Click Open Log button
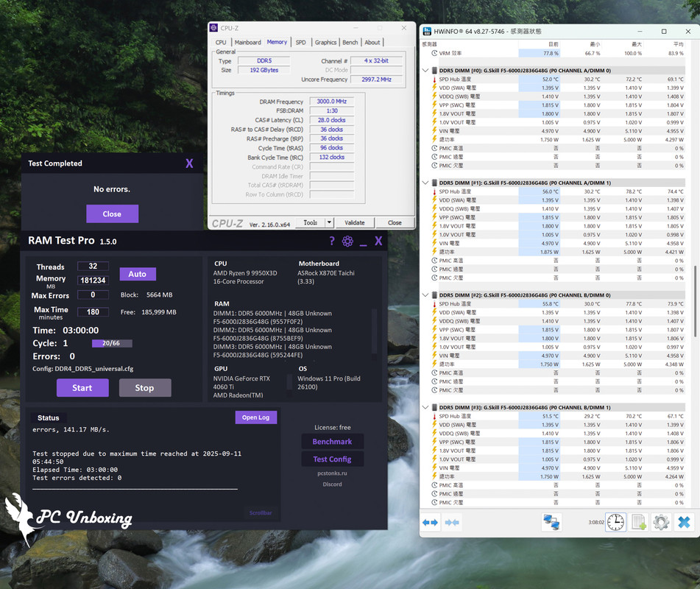The image size is (700, 589). [x=256, y=417]
